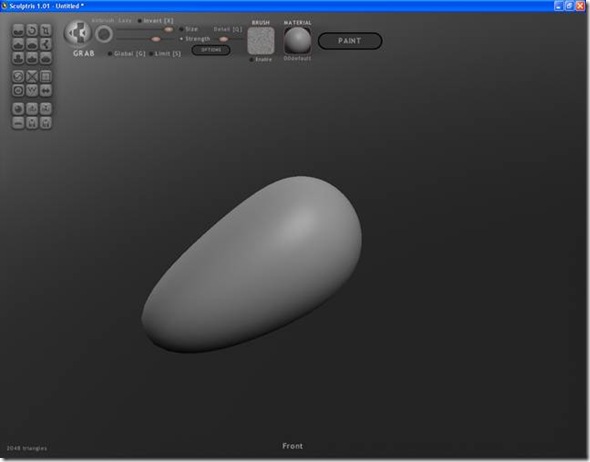Click the Reduce Selected icon with an X
This screenshot has width=590, height=462.
(x=32, y=77)
